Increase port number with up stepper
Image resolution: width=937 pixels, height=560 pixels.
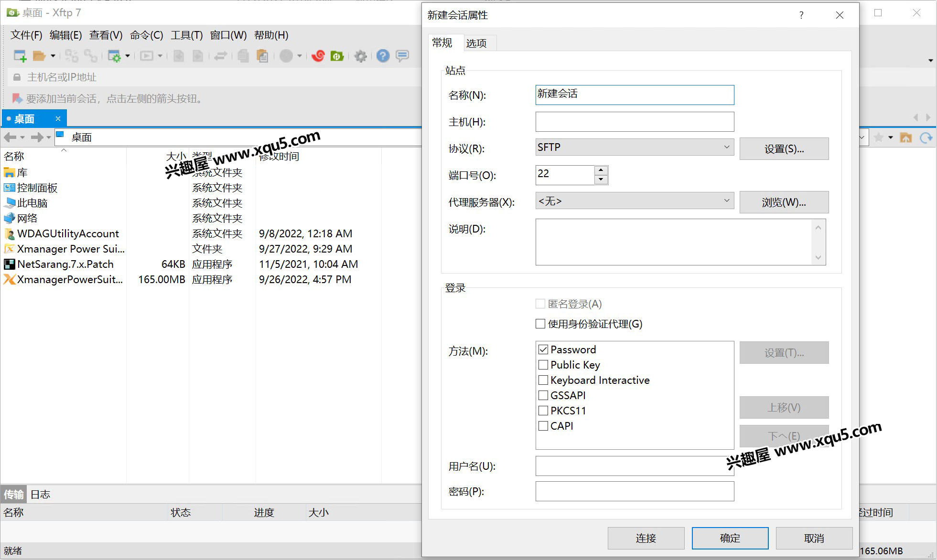601,170
